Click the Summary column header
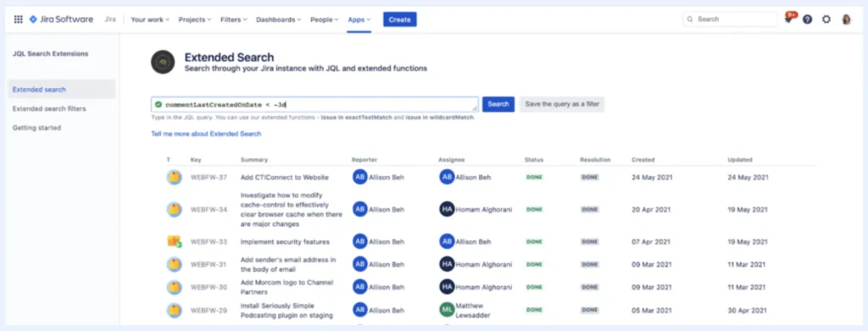Viewport: 868px width, 331px height. click(254, 160)
